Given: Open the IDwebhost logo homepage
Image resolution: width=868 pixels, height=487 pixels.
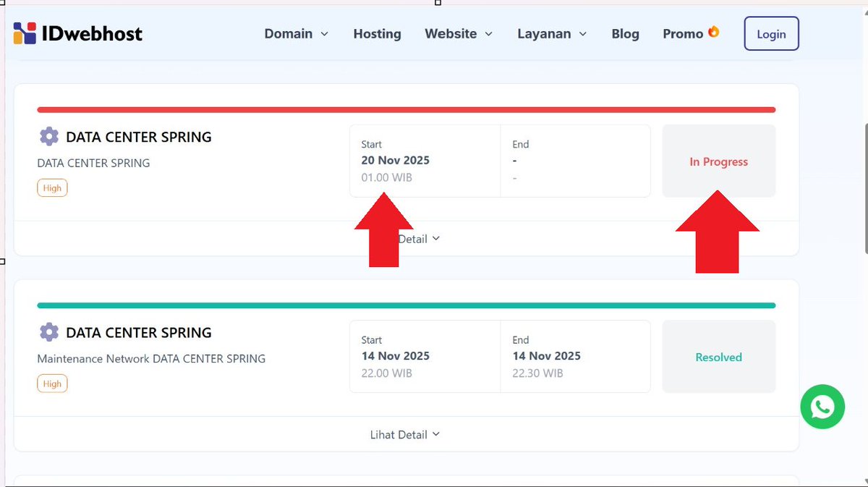Looking at the screenshot, I should point(77,33).
